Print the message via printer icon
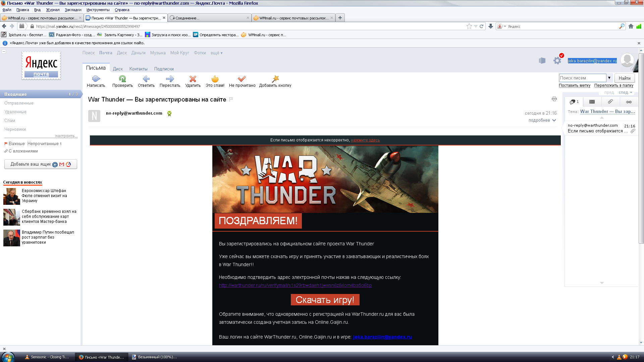The image size is (644, 362). 554,99
